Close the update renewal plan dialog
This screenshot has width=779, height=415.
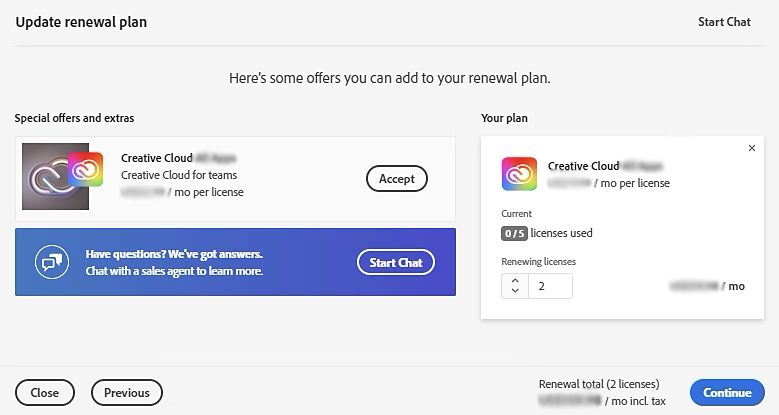pos(45,393)
